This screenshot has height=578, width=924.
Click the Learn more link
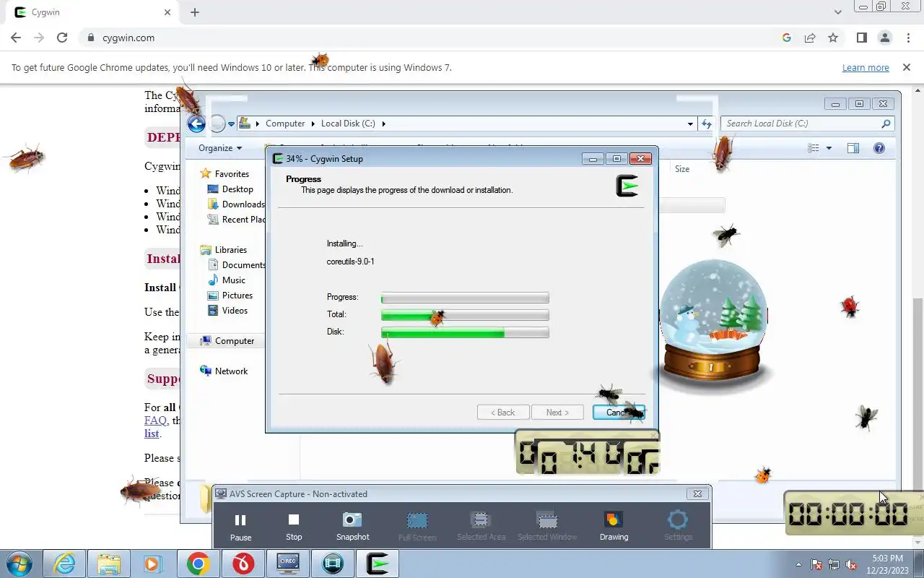click(866, 67)
